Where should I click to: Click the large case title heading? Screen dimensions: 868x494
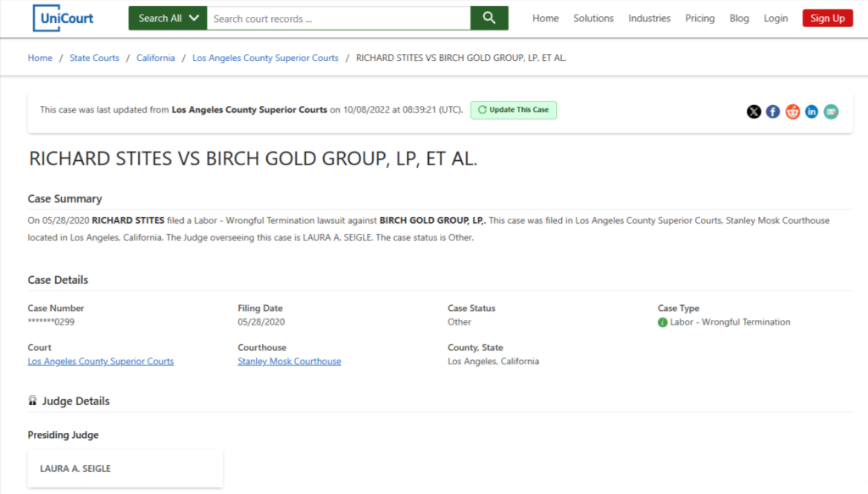(253, 158)
